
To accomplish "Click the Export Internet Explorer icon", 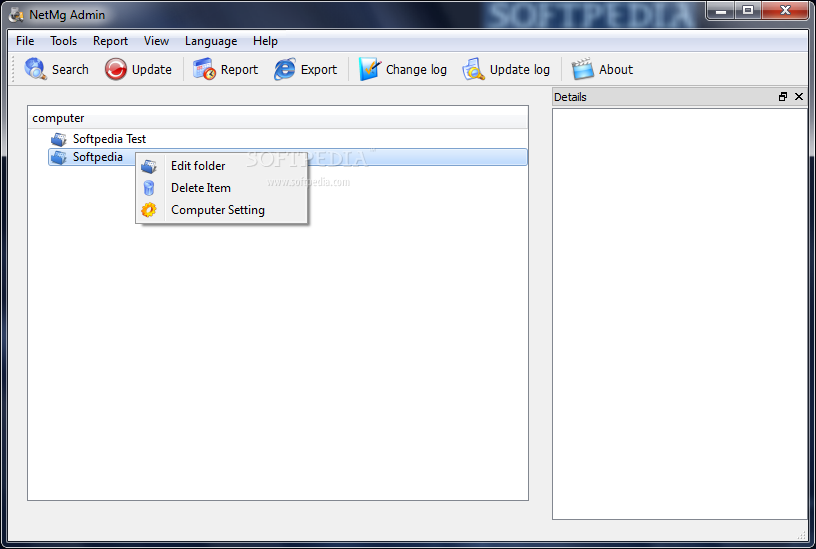I will click(285, 69).
